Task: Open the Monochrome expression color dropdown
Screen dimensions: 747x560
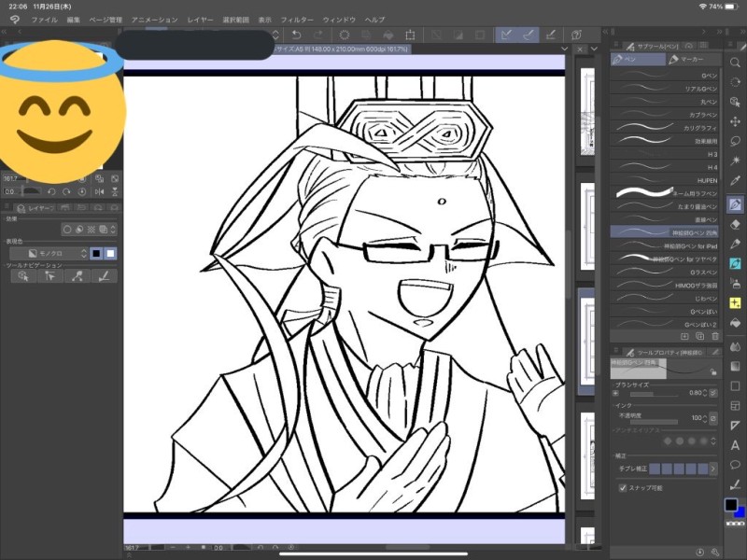Action: coord(49,253)
